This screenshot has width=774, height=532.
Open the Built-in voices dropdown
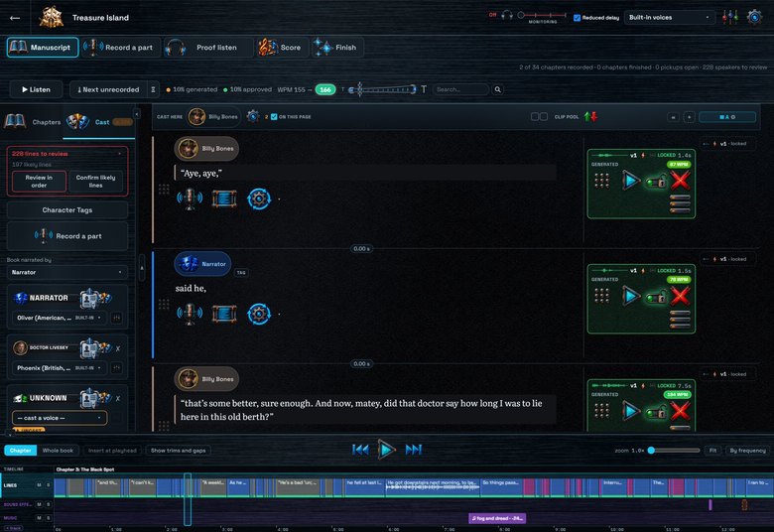click(x=669, y=17)
